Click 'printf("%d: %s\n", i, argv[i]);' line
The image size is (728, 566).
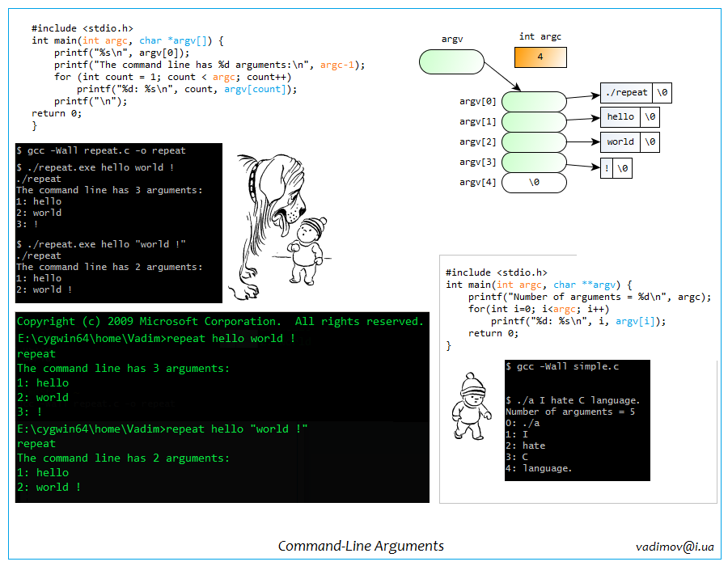pos(578,321)
